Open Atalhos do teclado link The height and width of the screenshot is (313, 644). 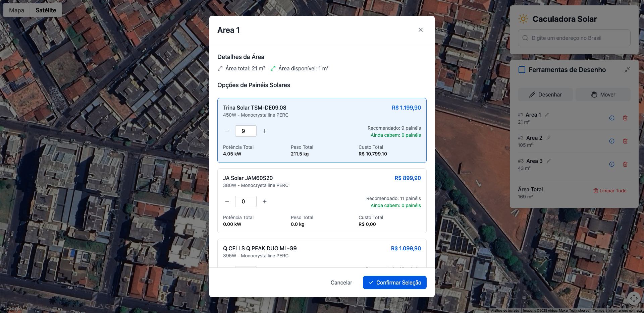pyautogui.click(x=505, y=311)
